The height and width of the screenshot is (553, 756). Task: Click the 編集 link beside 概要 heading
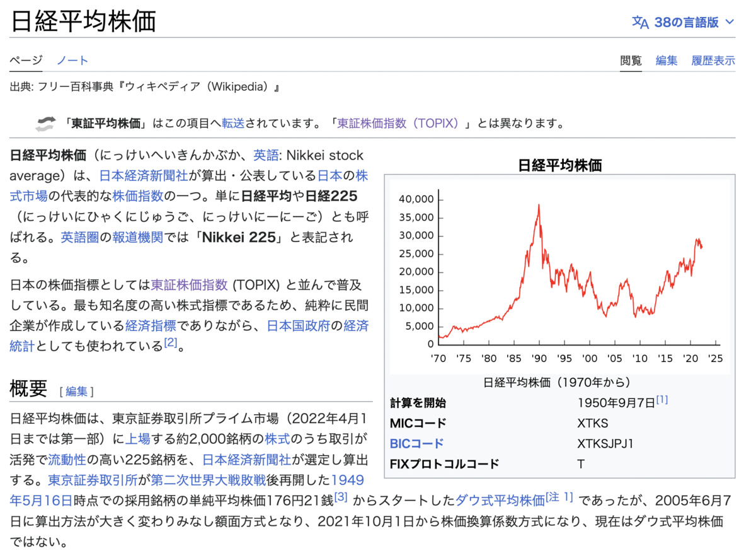(76, 391)
